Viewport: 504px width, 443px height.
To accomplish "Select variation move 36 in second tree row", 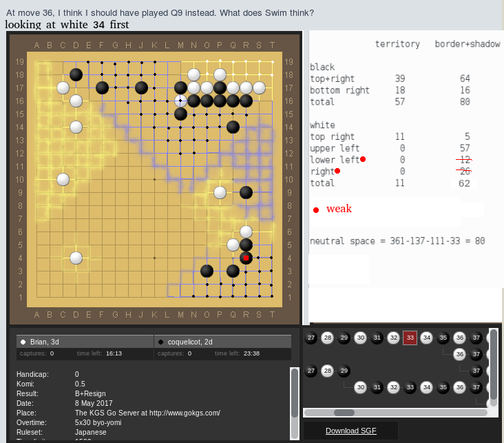I will [x=460, y=354].
